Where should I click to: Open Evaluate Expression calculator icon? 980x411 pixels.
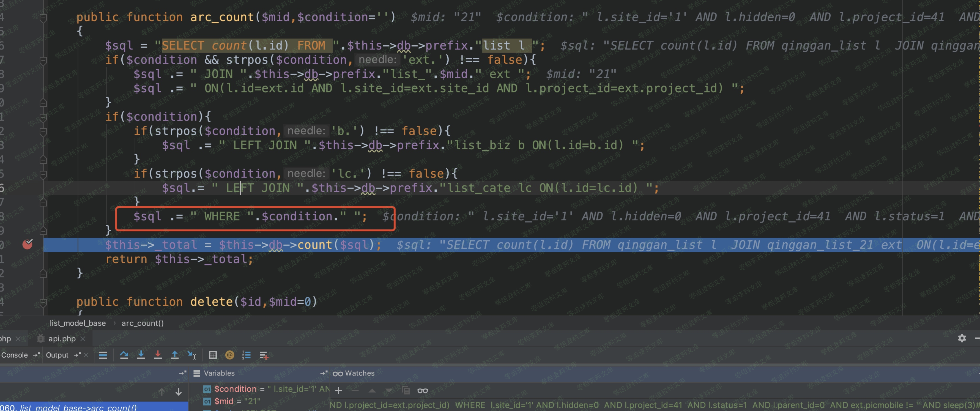[213, 355]
